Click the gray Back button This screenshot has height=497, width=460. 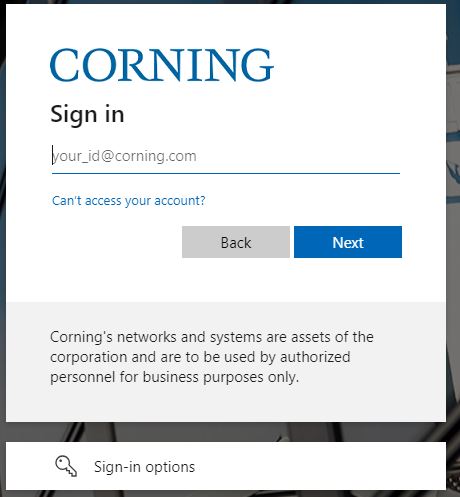click(236, 242)
